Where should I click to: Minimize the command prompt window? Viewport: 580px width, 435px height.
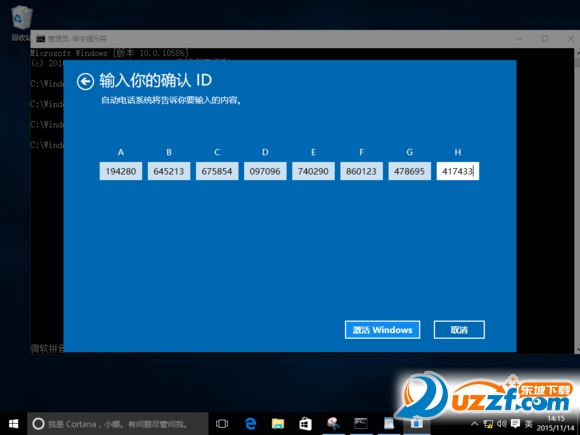click(x=519, y=38)
